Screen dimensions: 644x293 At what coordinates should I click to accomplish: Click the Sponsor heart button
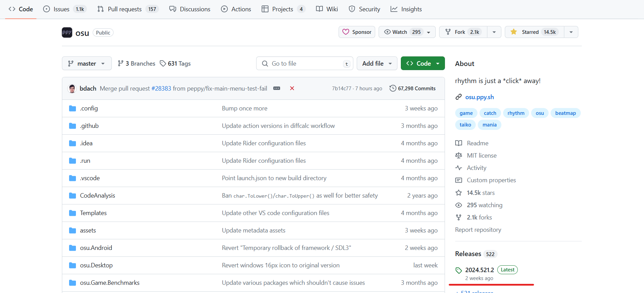[357, 32]
